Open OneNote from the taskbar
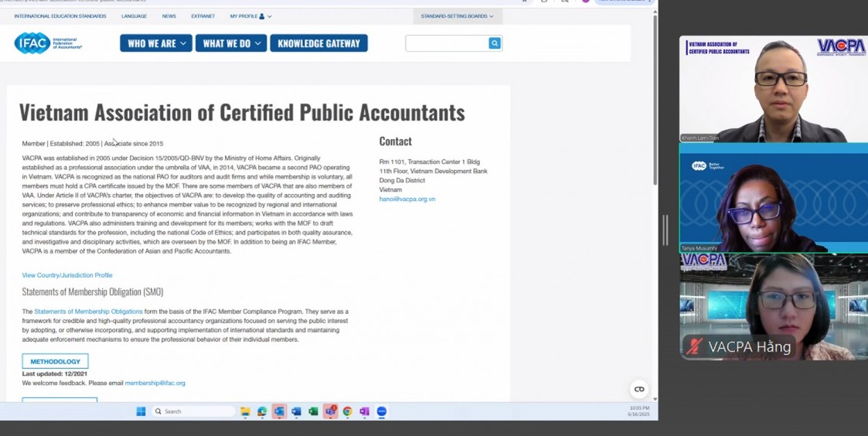Viewport: 868px width, 436px height. click(x=364, y=411)
